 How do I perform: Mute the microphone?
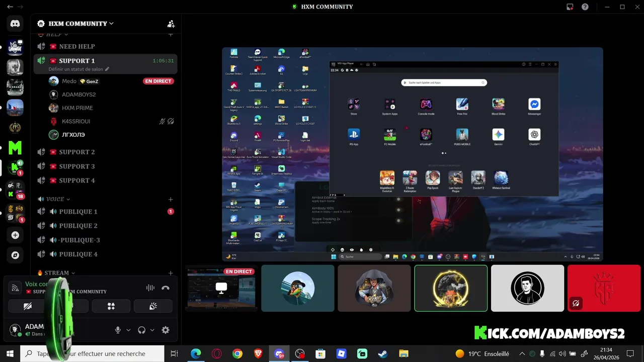click(x=118, y=330)
